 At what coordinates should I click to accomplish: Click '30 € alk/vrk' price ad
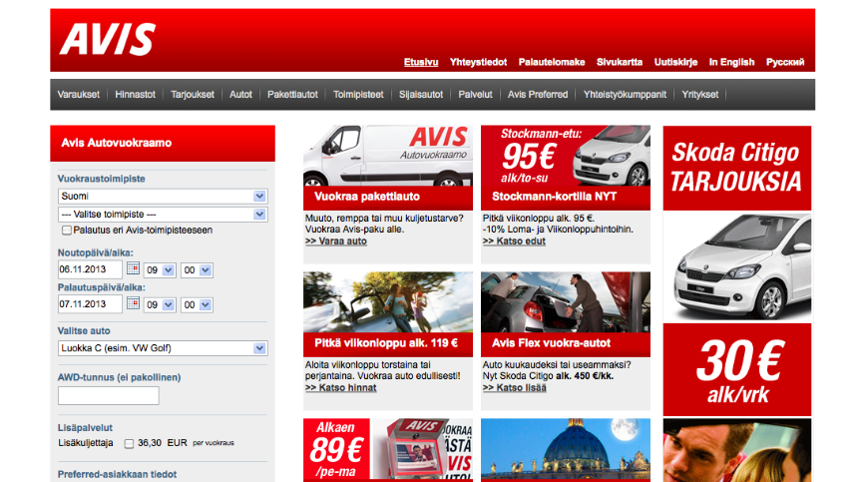737,369
